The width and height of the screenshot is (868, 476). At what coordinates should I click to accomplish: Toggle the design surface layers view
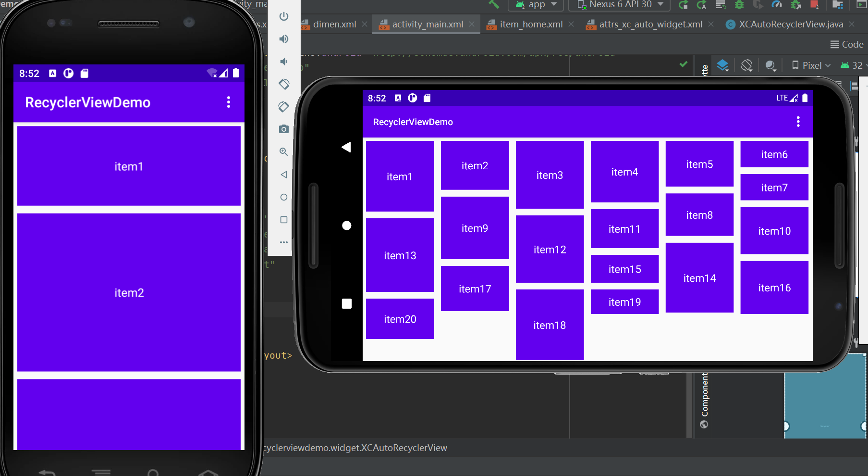723,65
